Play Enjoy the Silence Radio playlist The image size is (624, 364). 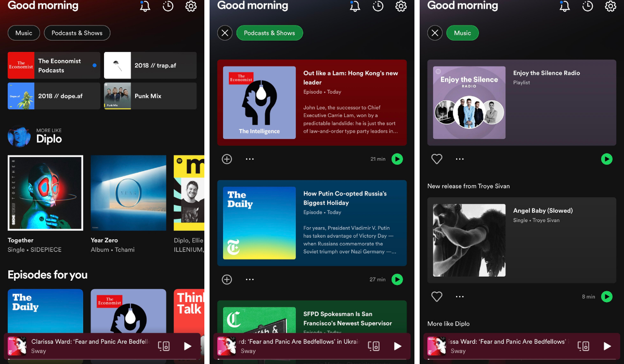[607, 159]
